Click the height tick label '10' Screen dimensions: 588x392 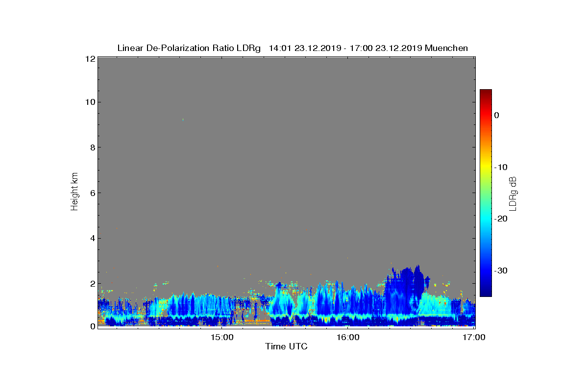(x=90, y=102)
